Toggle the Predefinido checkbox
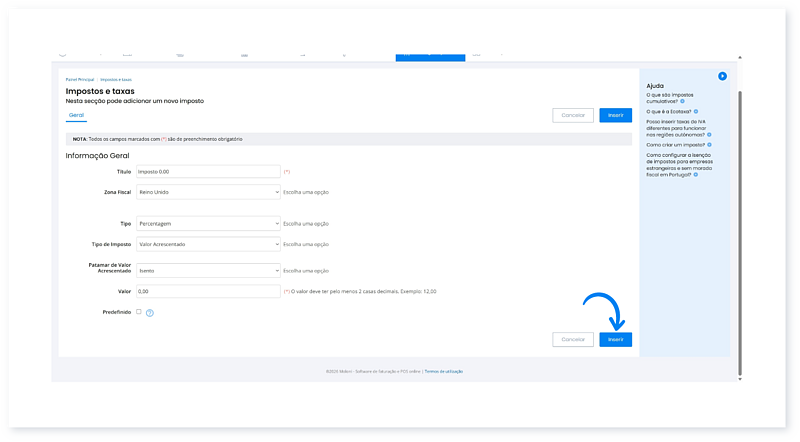Image resolution: width=800 pixels, height=442 pixels. (138, 312)
